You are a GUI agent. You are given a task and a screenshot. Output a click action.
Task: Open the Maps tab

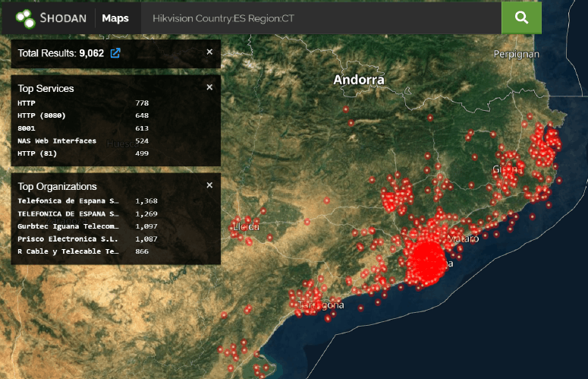point(115,18)
